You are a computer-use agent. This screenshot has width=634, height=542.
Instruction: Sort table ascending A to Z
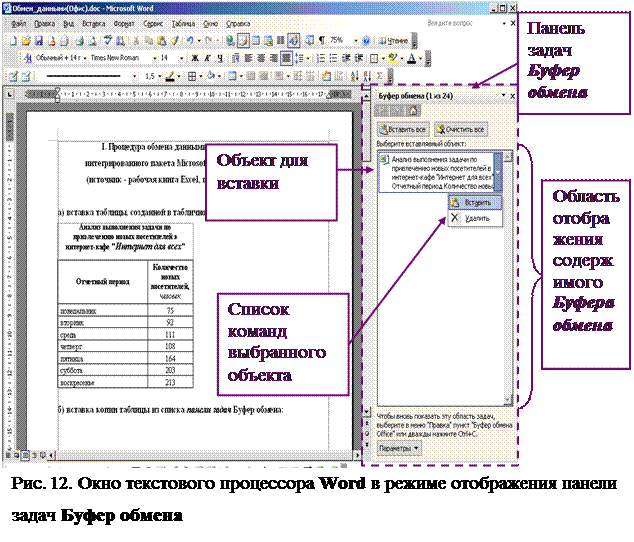(x=354, y=76)
